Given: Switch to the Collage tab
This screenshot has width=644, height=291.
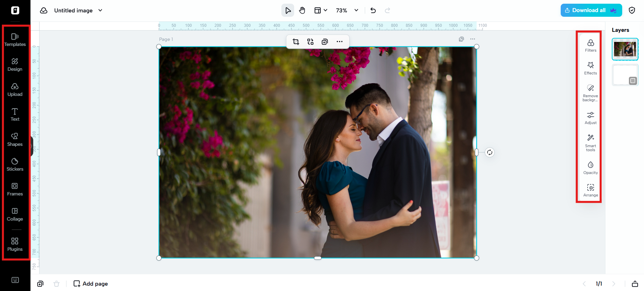Looking at the screenshot, I should tap(15, 215).
